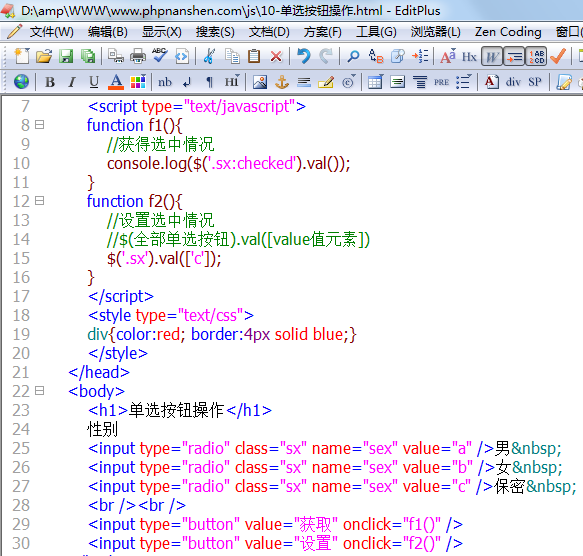583x556 pixels.
Task: Open the special character dropdown
Action: pyautogui.click(x=348, y=82)
